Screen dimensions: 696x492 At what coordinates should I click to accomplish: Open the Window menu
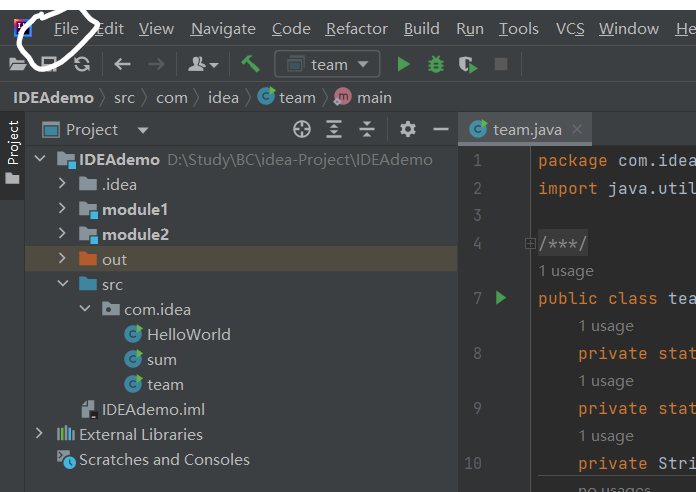coord(629,29)
